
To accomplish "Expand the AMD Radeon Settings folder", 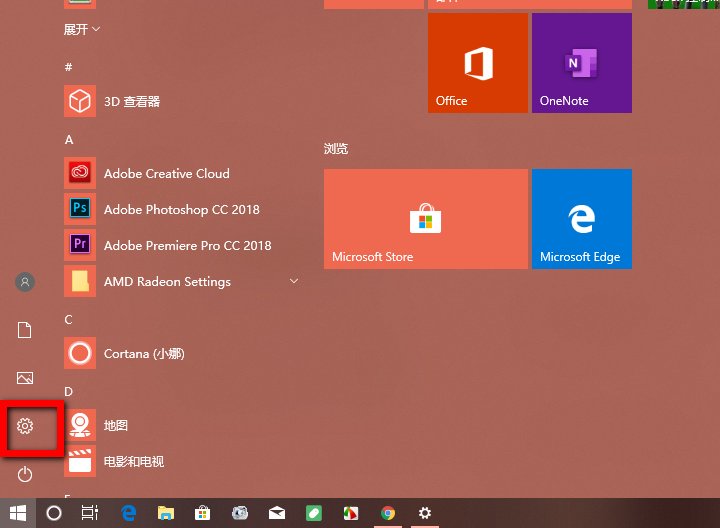I will [293, 282].
